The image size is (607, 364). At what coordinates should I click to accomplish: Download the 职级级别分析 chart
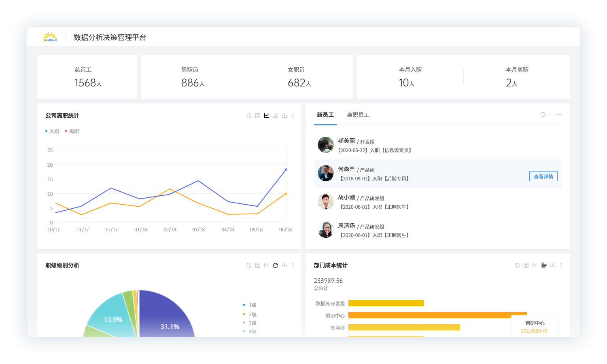click(284, 265)
